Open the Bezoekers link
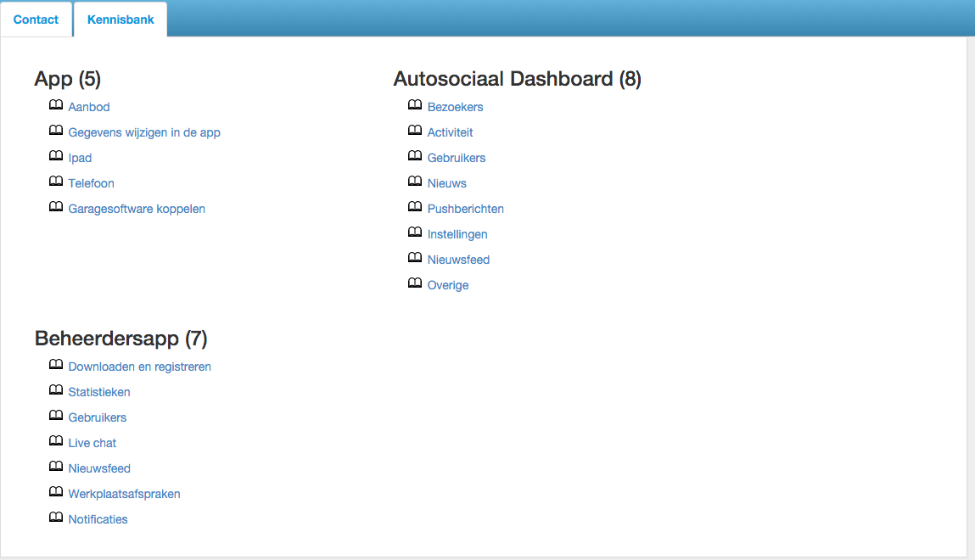This screenshot has width=975, height=560. coord(455,107)
